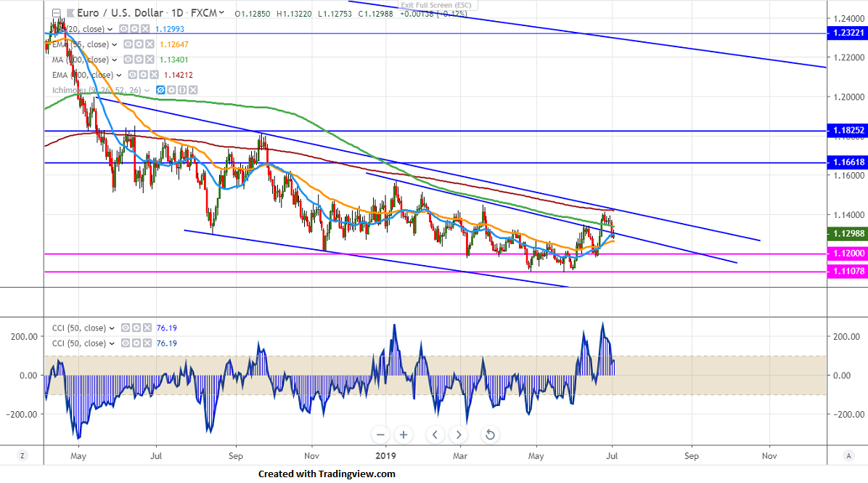868x483 pixels.
Task: Open the Euro / U.S. Dollar symbol dropdown chevron
Action: pyautogui.click(x=221, y=13)
